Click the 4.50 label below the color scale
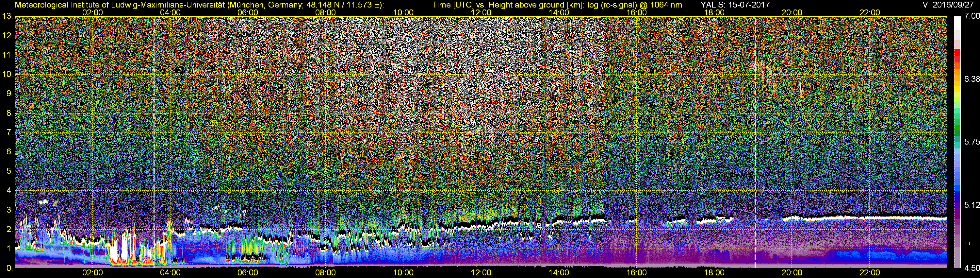980x278 pixels. pos(972,268)
